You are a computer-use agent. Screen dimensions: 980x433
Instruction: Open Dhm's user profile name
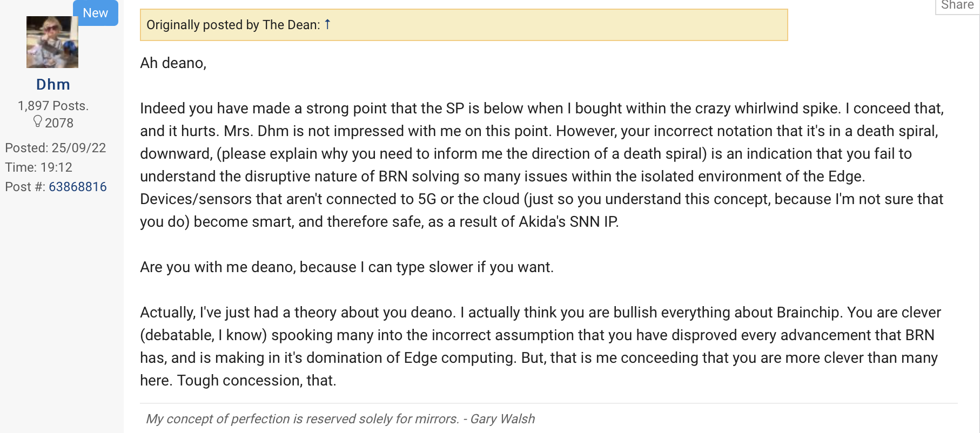click(53, 85)
